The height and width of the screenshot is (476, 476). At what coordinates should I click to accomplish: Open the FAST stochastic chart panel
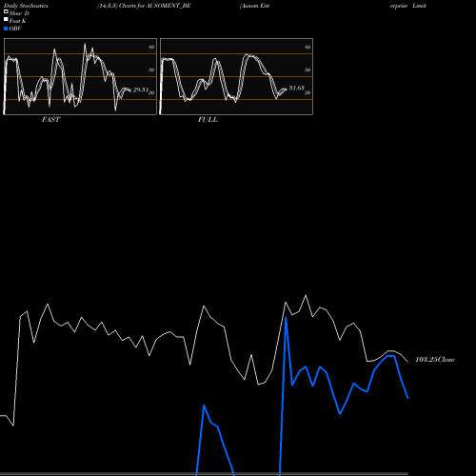pyautogui.click(x=80, y=76)
